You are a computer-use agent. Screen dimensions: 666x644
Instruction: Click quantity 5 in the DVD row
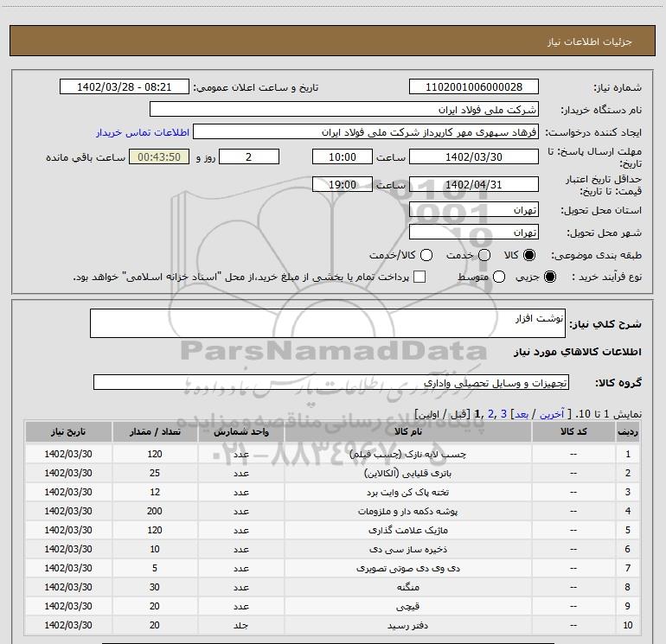[x=155, y=568]
